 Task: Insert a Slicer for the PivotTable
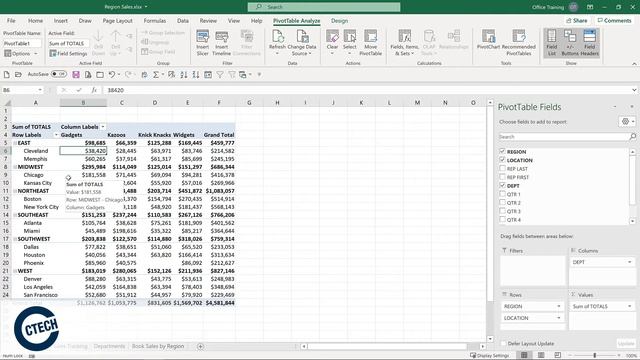pyautogui.click(x=202, y=42)
